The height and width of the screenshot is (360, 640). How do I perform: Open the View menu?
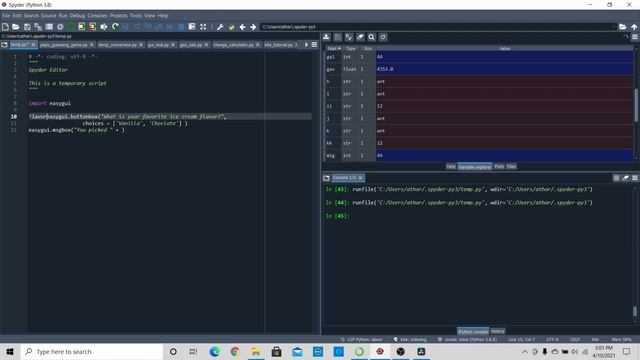point(150,16)
